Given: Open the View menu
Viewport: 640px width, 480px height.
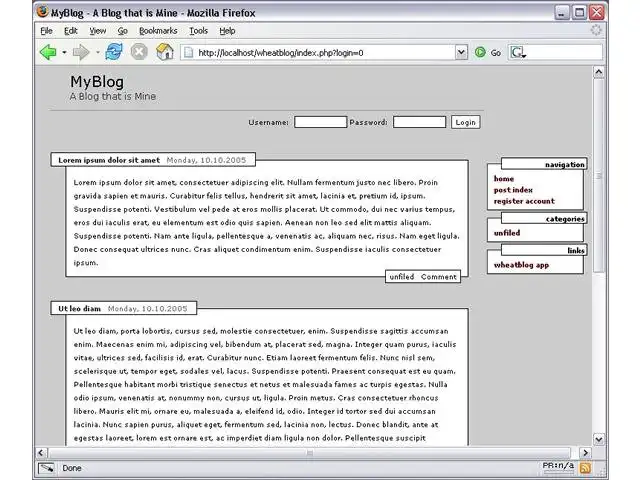Looking at the screenshot, I should pos(98,31).
